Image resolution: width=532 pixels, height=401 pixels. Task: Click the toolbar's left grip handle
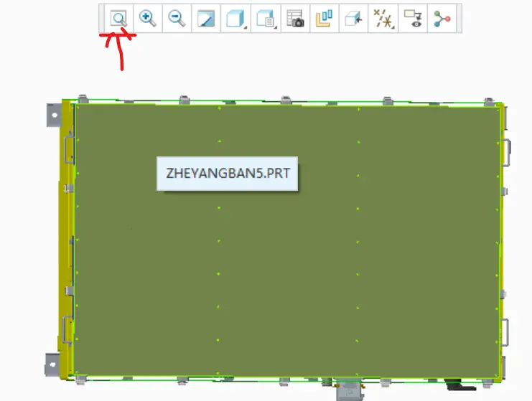101,19
